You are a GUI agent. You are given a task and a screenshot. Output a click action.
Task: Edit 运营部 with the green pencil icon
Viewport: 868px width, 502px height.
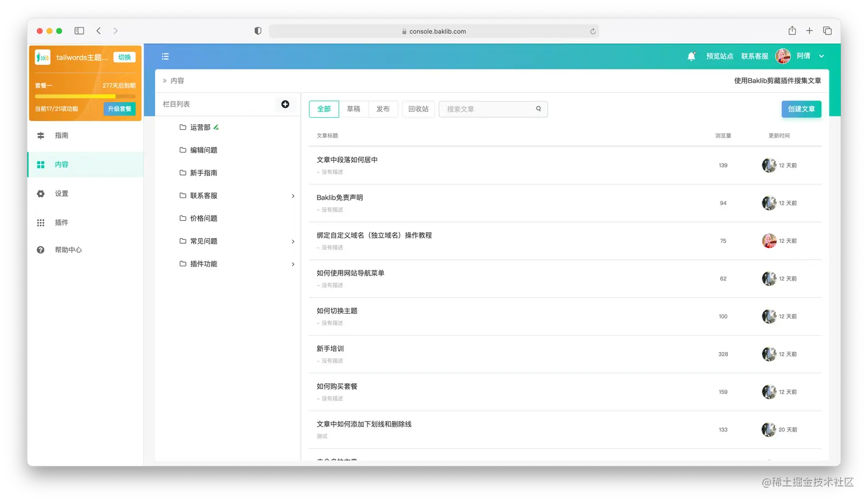216,127
